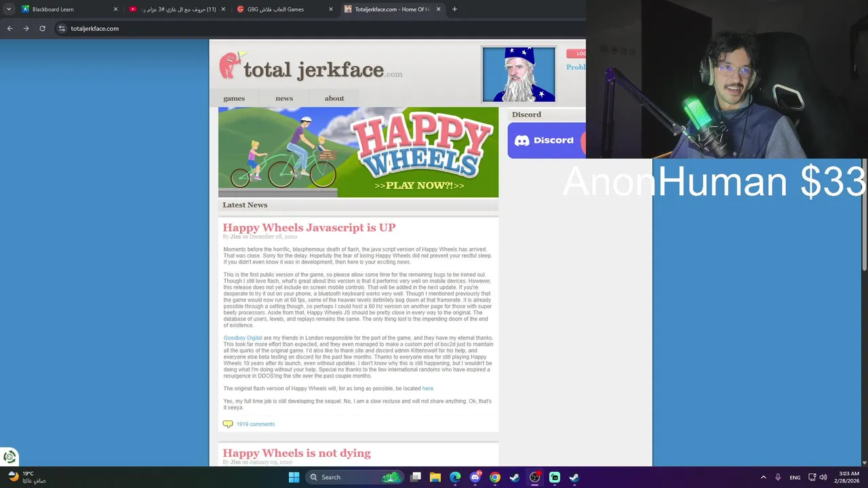This screenshot has height=488, width=868.
Task: Click the 'Latest News' heading
Action: (245, 205)
